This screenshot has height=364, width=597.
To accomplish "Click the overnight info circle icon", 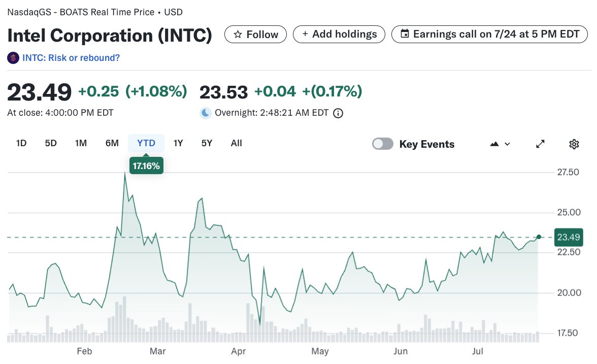I will pyautogui.click(x=338, y=113).
